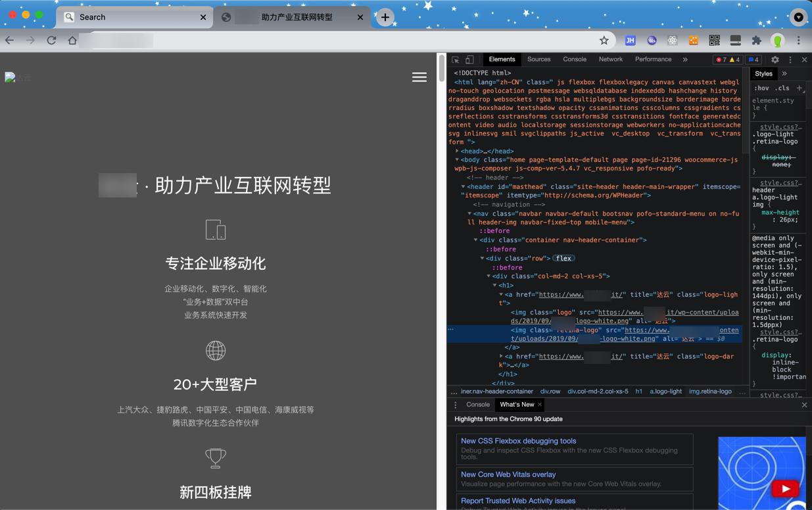Click the a.logo-light breadcrumb
This screenshot has width=812, height=510.
[x=665, y=392]
